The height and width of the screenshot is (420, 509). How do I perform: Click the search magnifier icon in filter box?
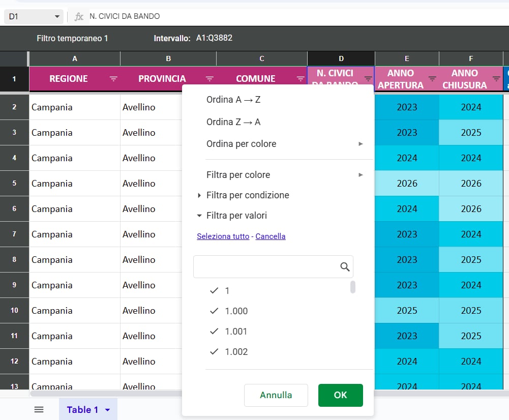345,267
